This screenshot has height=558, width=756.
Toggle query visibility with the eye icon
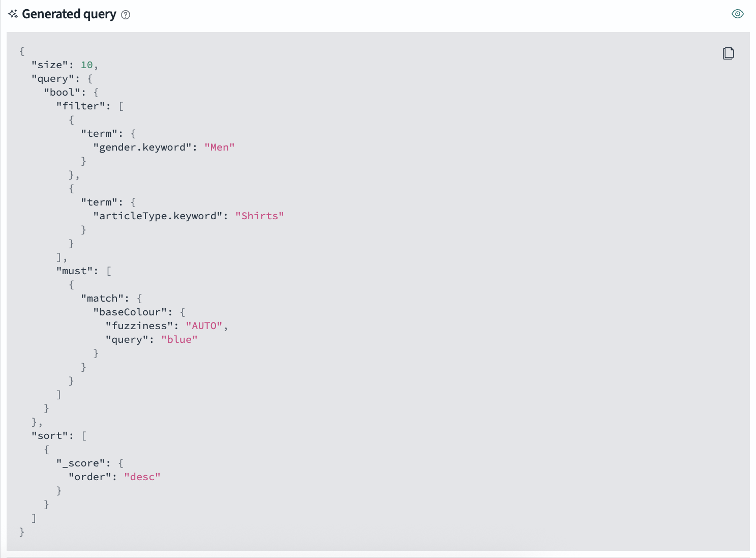click(738, 14)
